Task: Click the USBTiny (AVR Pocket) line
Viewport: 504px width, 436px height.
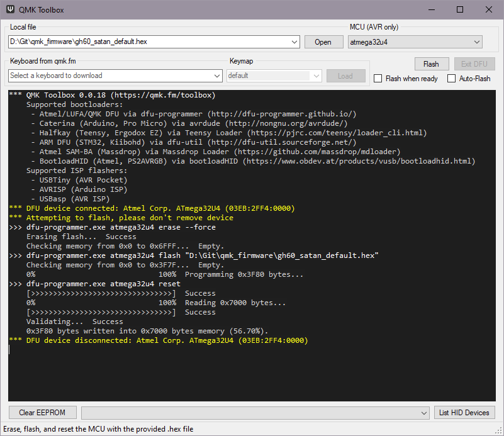Action: pos(79,180)
